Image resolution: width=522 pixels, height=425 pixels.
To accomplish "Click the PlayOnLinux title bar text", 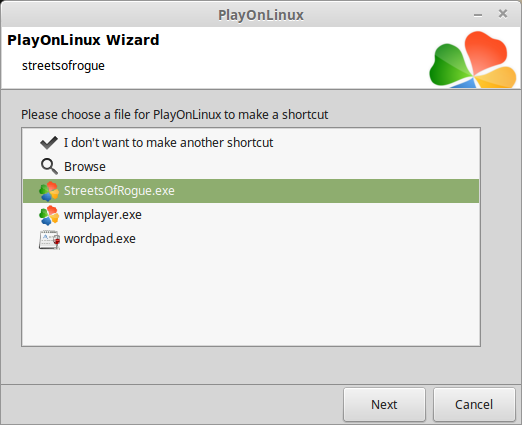I will tap(261, 15).
